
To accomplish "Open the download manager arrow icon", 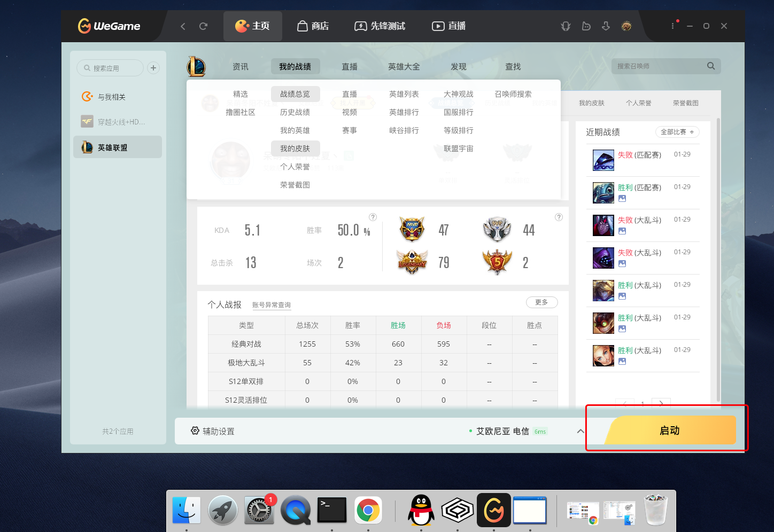I will pyautogui.click(x=606, y=26).
